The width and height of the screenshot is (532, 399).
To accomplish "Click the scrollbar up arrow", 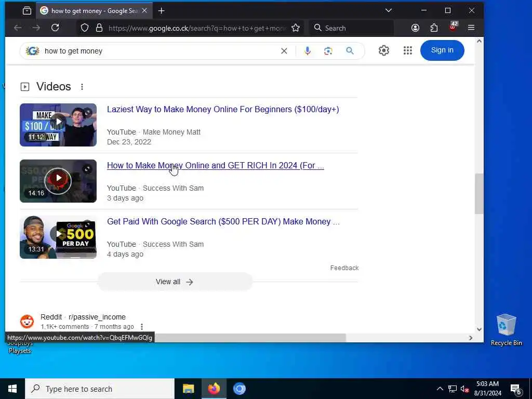I will click(x=479, y=41).
